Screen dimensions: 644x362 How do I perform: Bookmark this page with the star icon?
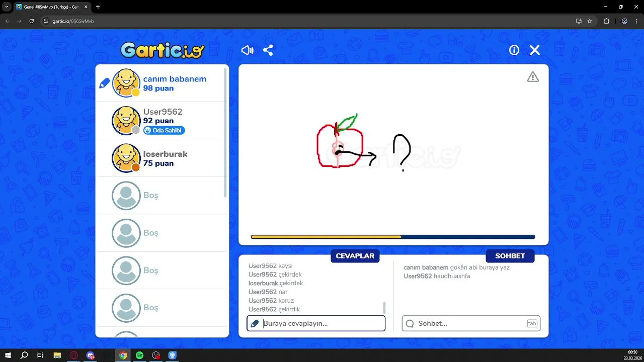coord(590,21)
